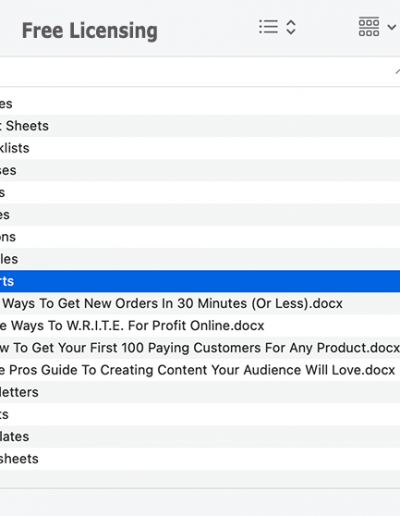Click the Free Licensing window title
Viewport: 400px width, 516px height.
(90, 31)
